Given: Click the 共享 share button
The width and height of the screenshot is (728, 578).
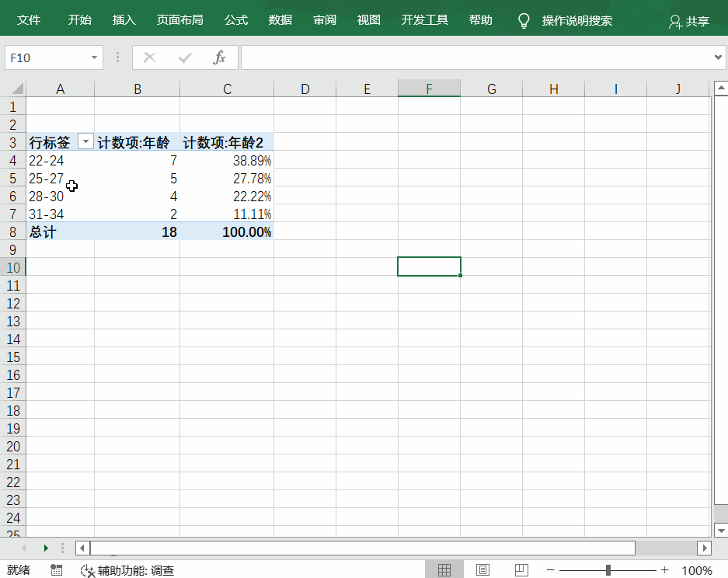Looking at the screenshot, I should click(x=689, y=21).
